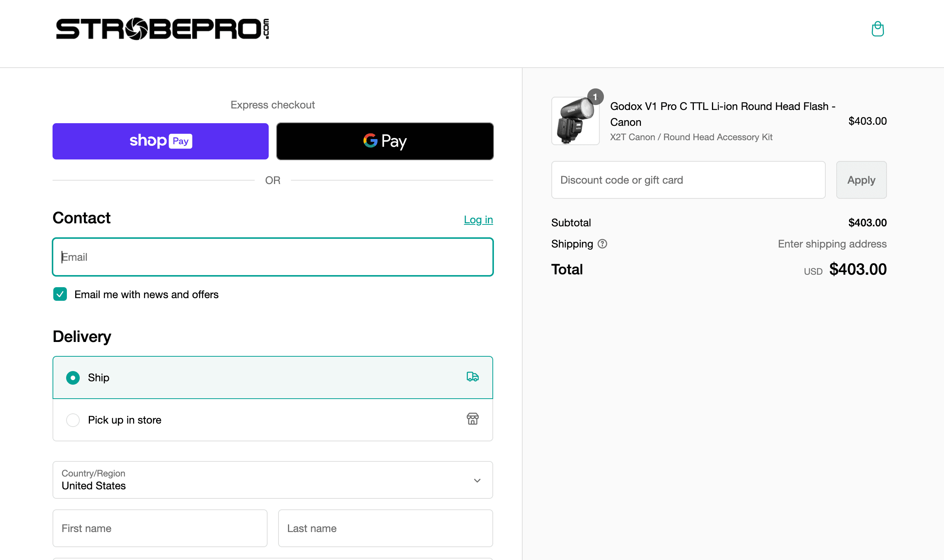Click the Express checkout label

tap(273, 105)
